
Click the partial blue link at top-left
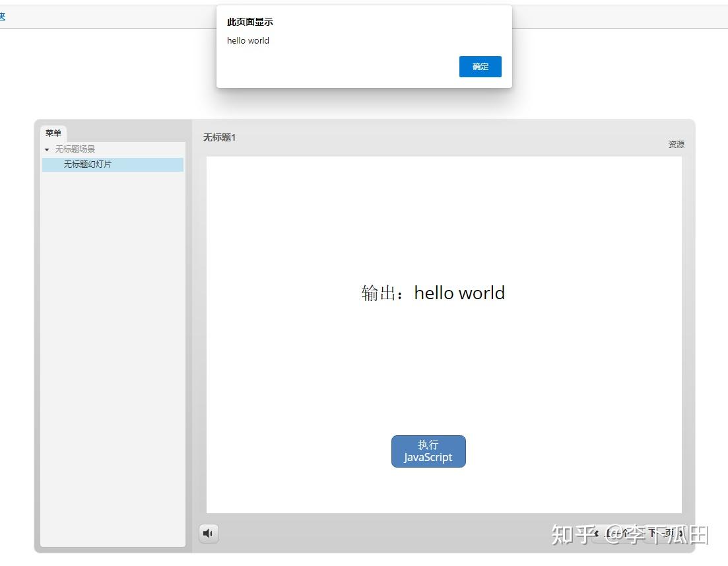[3, 17]
